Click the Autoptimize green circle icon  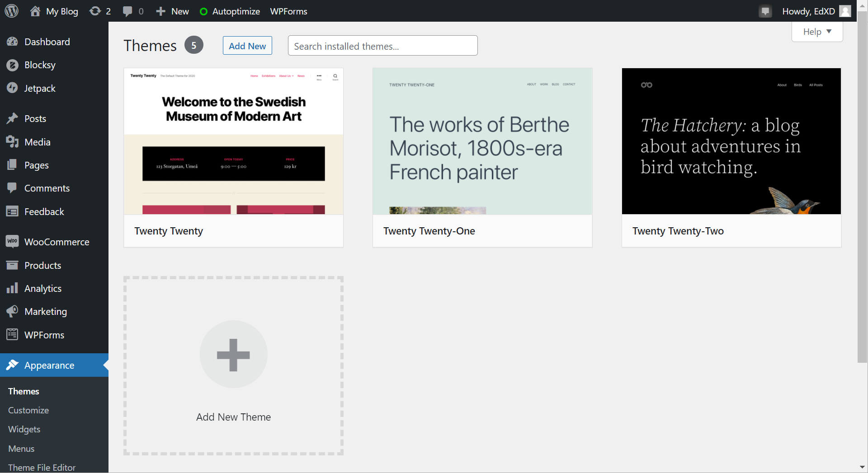(x=203, y=11)
